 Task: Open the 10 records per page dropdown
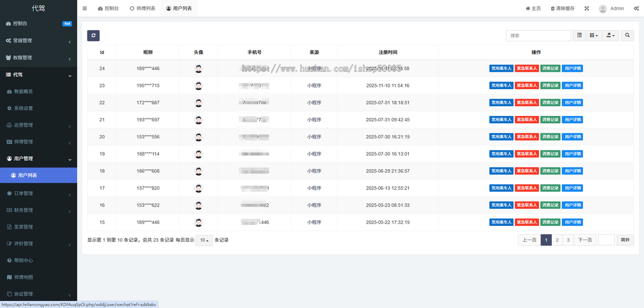204,240
